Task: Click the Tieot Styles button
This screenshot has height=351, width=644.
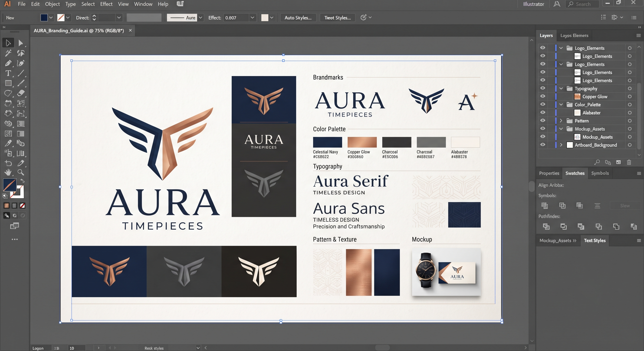Action: pyautogui.click(x=338, y=18)
